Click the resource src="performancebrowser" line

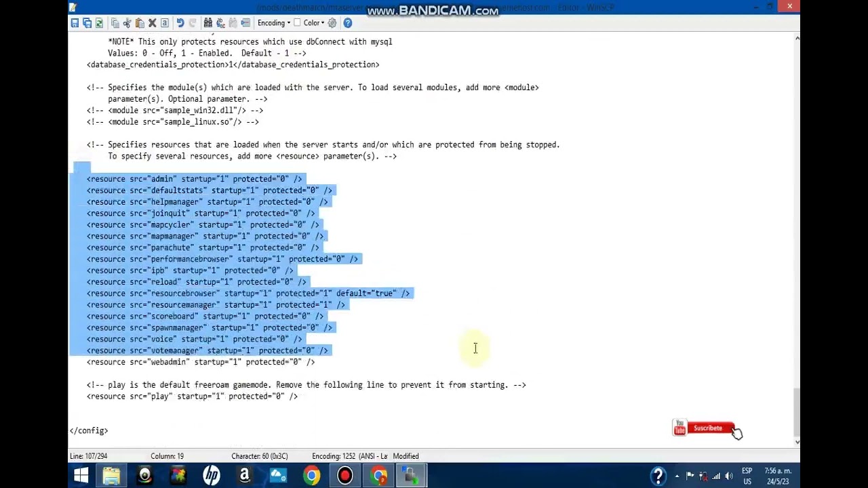pyautogui.click(x=222, y=259)
